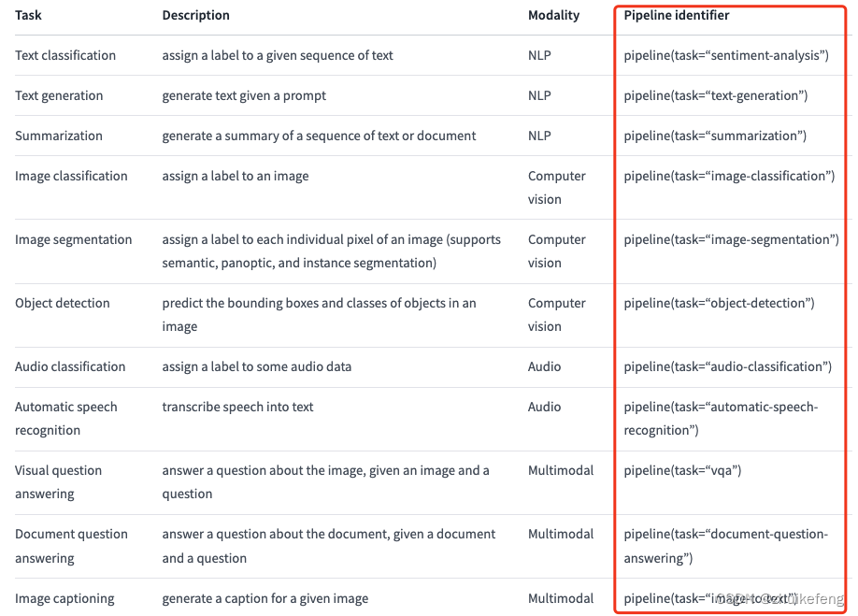
Task: Click the Object detection task name
Action: (63, 303)
